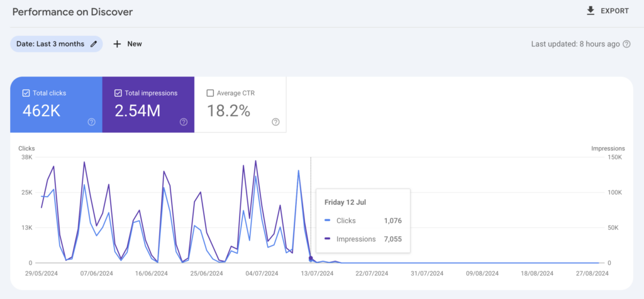Click the New filter button

[134, 44]
